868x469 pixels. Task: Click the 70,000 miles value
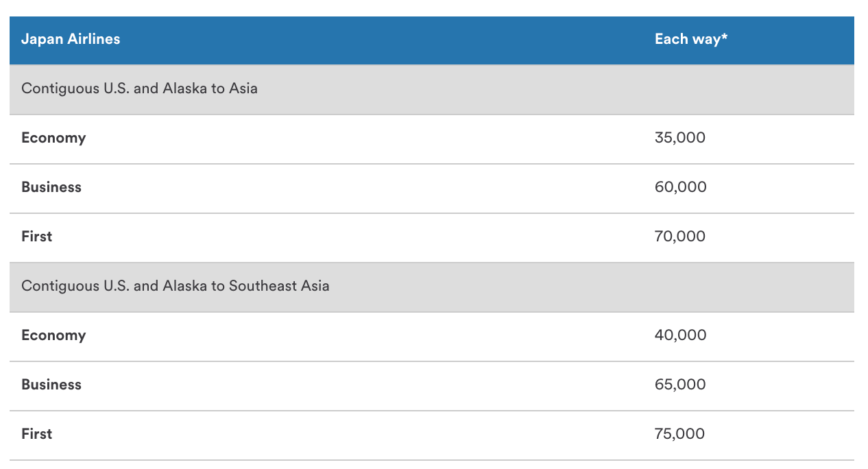pos(680,237)
